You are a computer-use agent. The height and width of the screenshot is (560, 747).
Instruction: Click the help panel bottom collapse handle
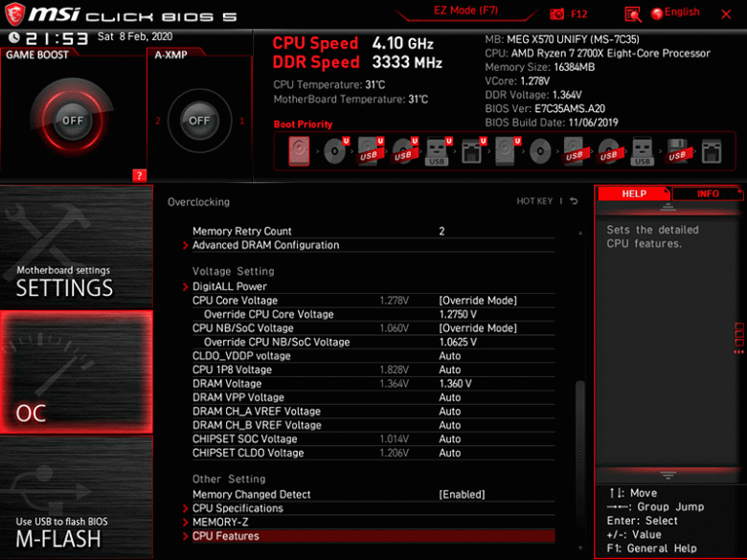click(668, 475)
